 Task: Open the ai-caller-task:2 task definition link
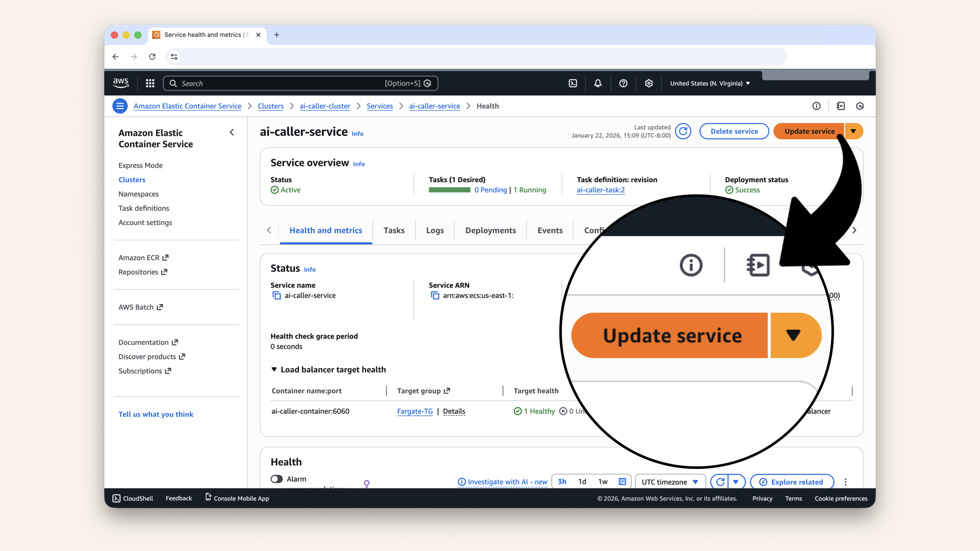pyautogui.click(x=601, y=190)
